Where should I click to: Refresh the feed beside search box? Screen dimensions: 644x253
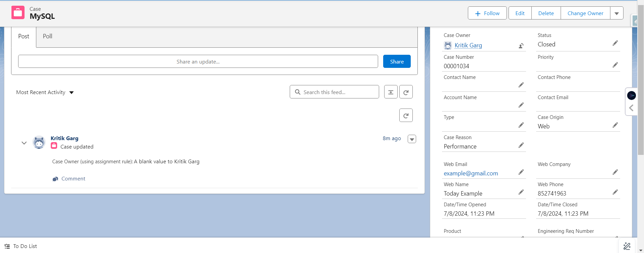pos(406,92)
